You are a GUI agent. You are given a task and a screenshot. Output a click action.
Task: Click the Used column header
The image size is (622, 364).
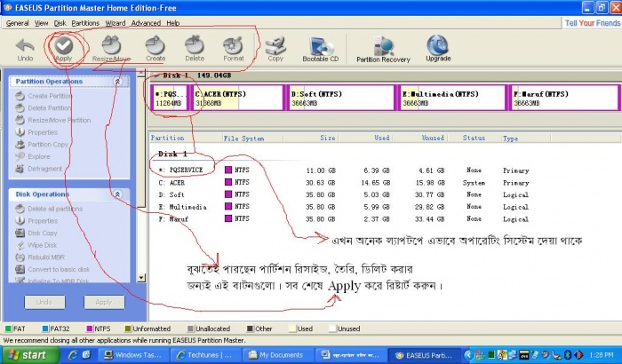(x=365, y=138)
